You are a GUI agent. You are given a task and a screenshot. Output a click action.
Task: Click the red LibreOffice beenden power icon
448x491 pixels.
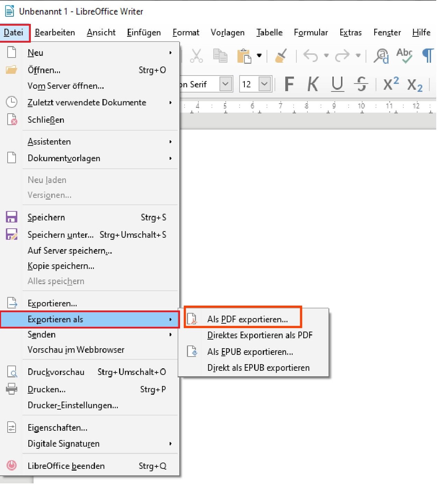(11, 465)
